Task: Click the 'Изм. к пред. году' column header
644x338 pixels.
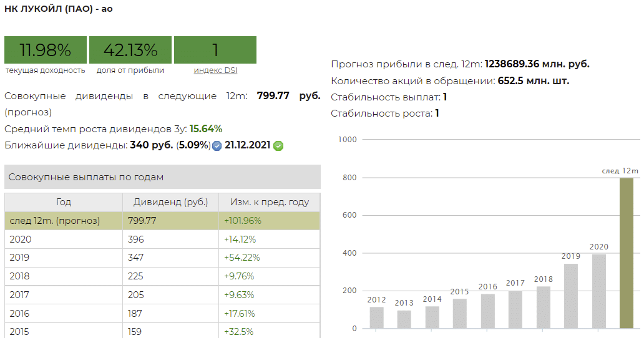Action: [x=270, y=202]
